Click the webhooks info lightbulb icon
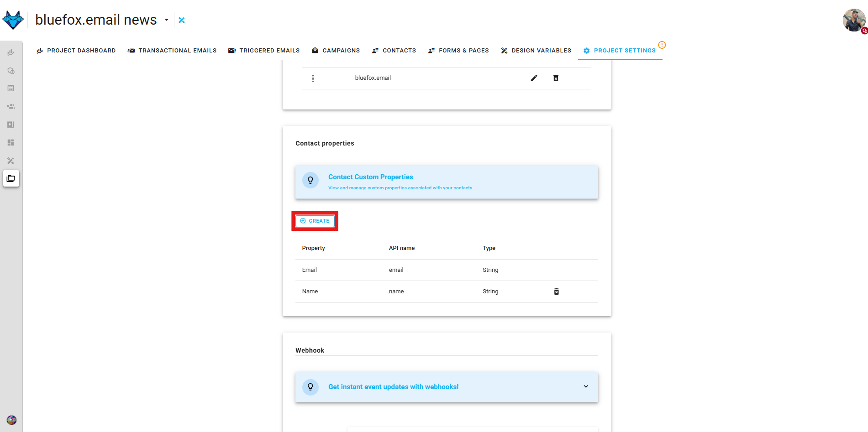The width and height of the screenshot is (868, 432). point(310,387)
